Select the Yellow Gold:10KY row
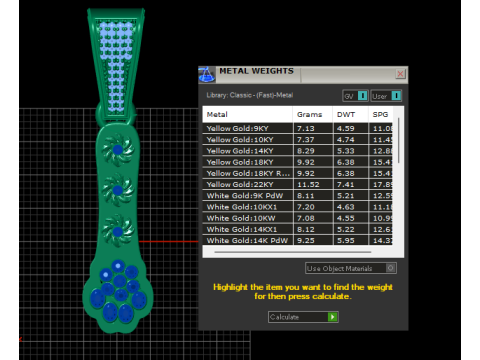Screen dimensions: 480x360 (x=297, y=140)
